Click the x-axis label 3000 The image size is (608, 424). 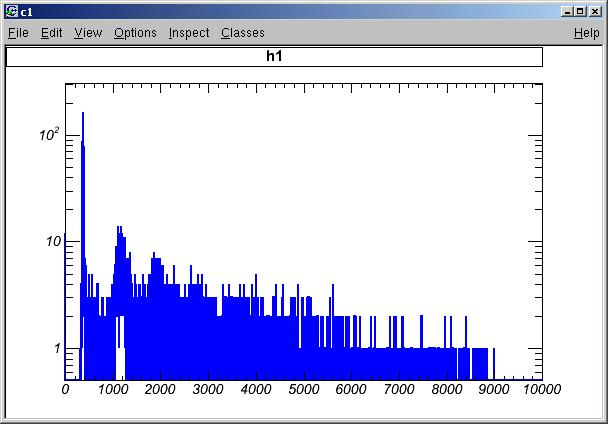[208, 389]
